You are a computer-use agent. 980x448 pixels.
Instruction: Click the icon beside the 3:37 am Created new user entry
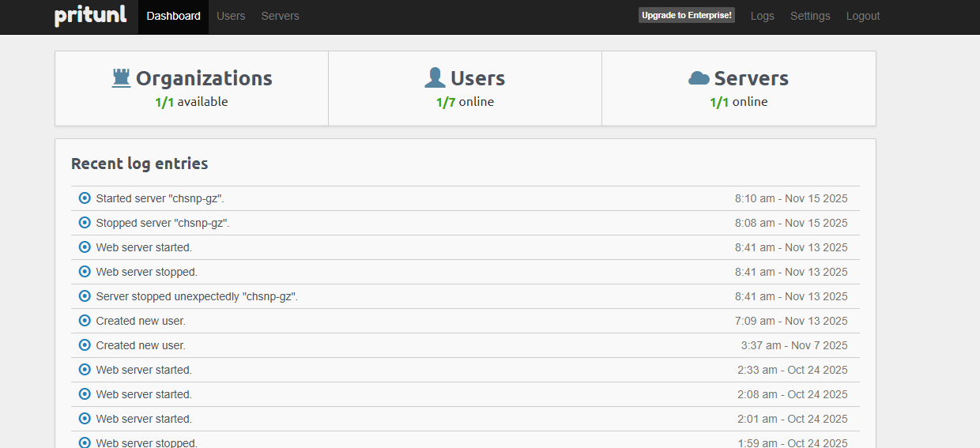85,345
